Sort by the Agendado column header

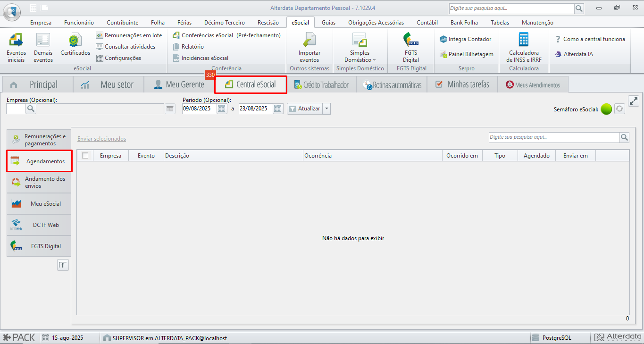[x=536, y=156]
